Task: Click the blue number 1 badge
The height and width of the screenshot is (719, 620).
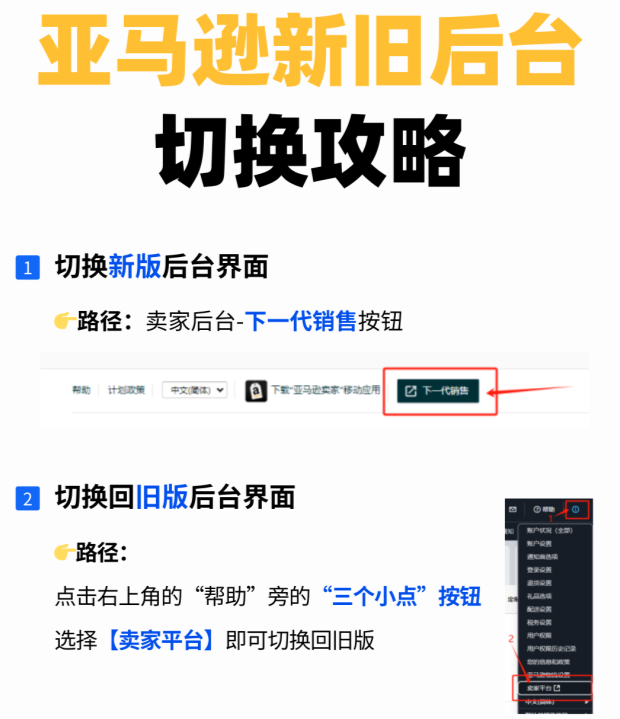Action: pos(28,268)
